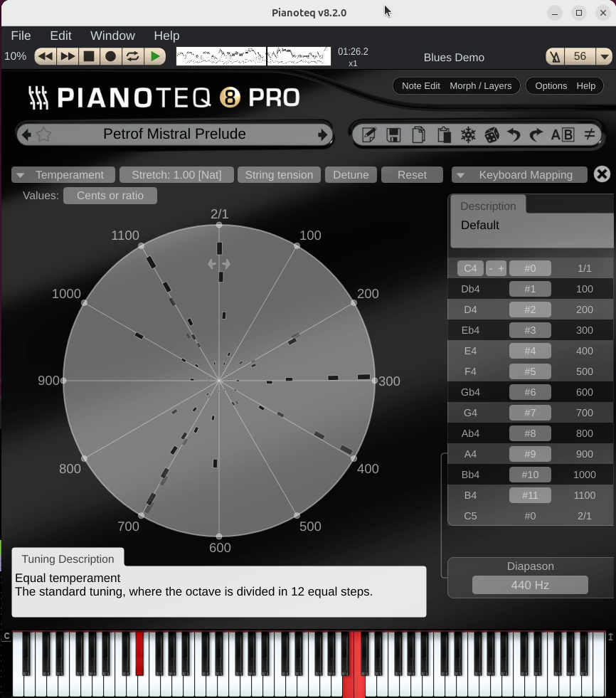Toggle loop playback button

click(132, 56)
